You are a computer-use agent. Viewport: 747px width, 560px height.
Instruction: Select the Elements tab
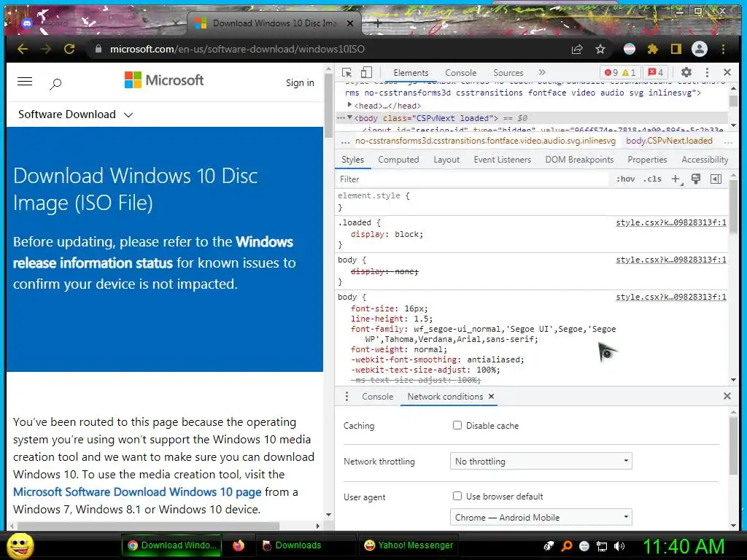pos(411,73)
